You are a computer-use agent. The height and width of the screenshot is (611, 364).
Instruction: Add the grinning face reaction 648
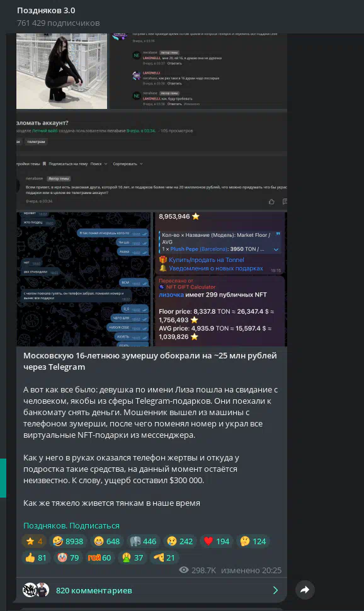point(107,541)
